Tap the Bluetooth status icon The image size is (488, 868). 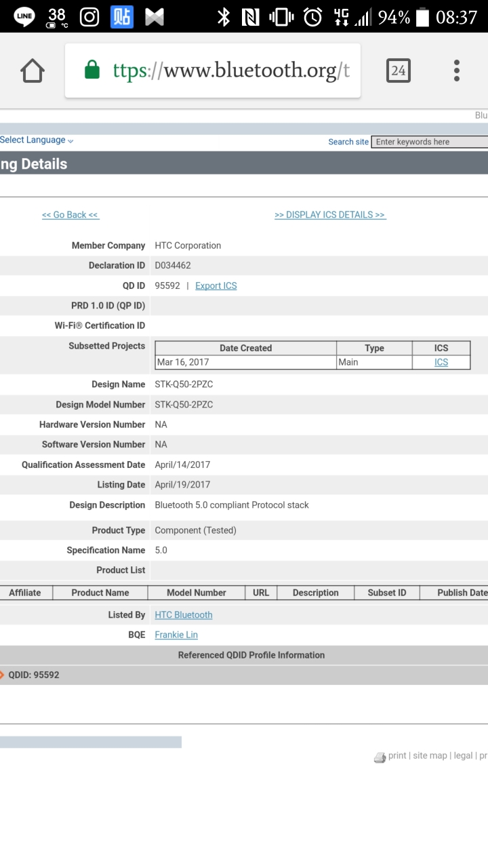tap(223, 17)
